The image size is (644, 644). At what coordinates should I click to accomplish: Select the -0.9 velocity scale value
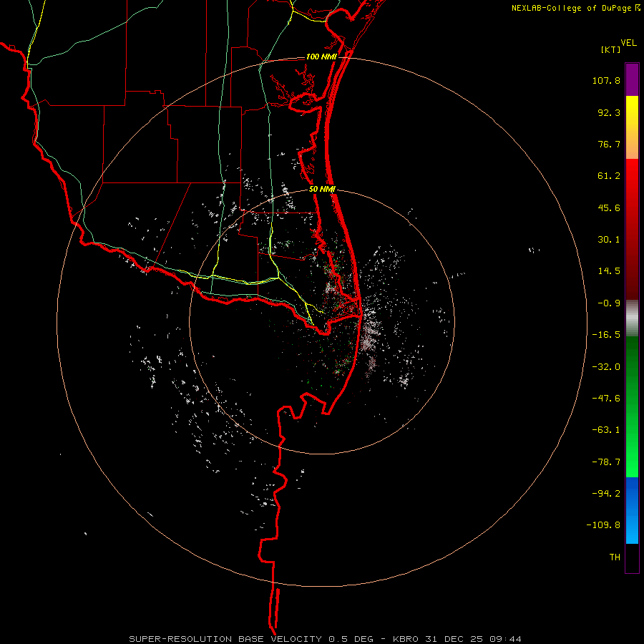(x=609, y=303)
